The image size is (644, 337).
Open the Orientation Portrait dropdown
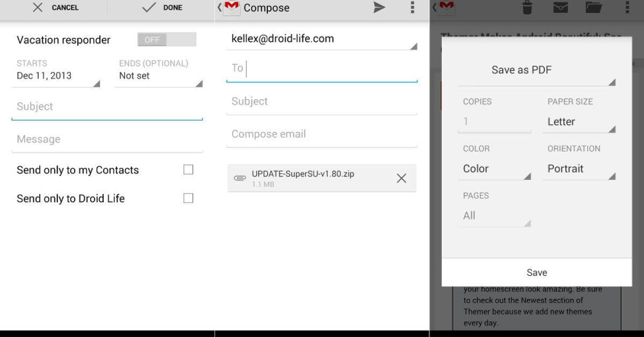tap(580, 169)
